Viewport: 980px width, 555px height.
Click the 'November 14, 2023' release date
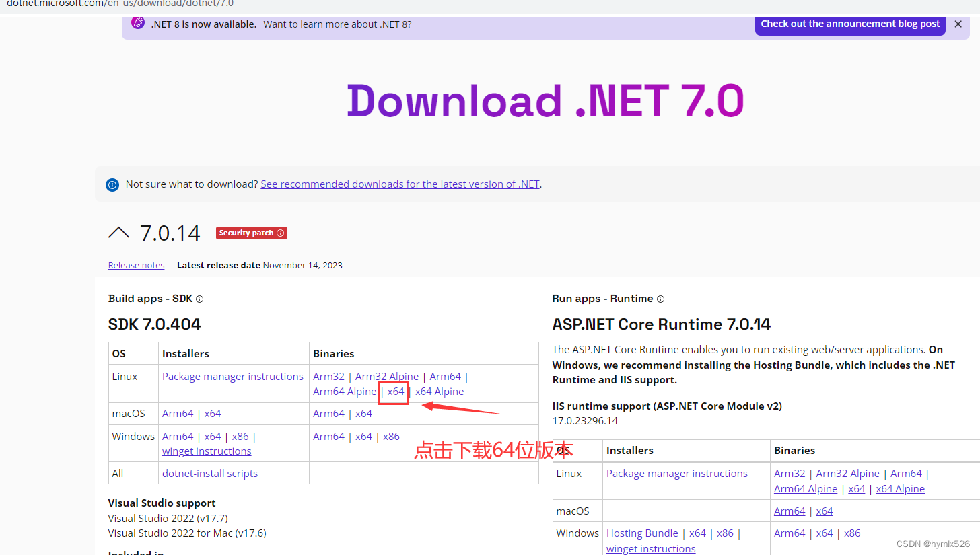click(303, 265)
